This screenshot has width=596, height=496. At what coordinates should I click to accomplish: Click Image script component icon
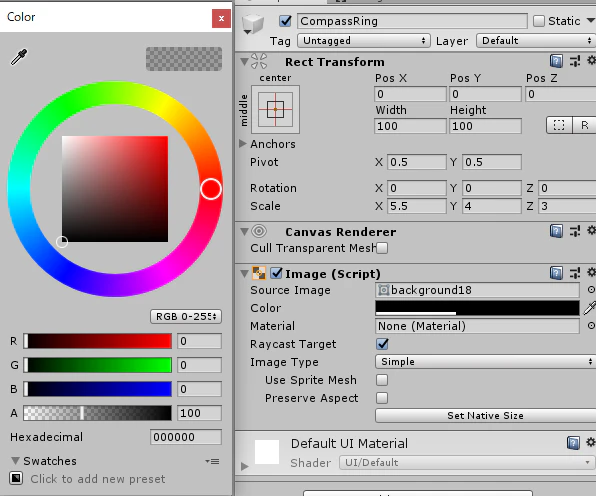click(259, 273)
